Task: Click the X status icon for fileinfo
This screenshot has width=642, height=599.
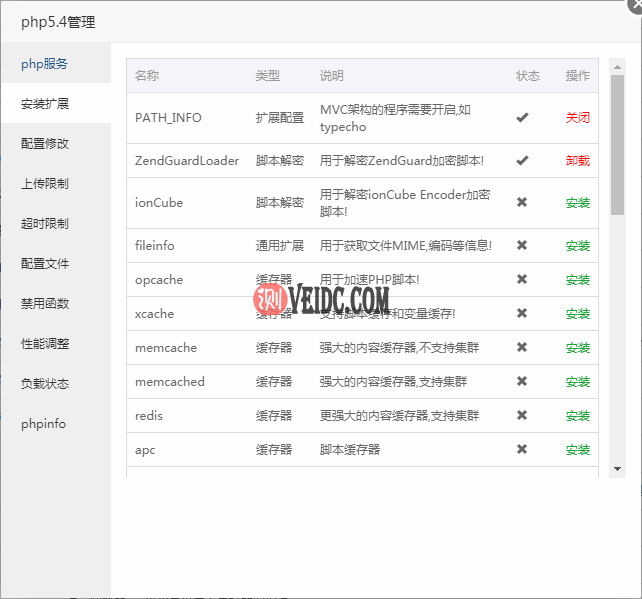Action: [522, 246]
